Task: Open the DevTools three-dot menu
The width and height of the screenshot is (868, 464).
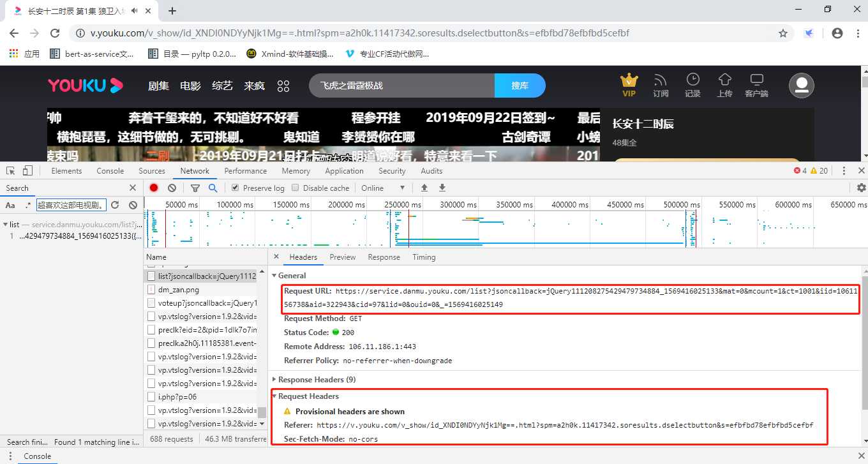Action: click(x=844, y=170)
